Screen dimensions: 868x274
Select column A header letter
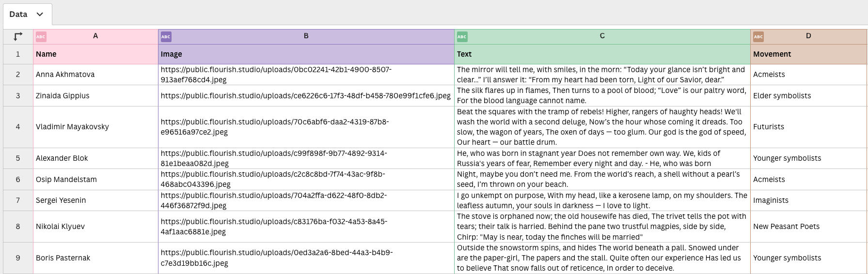coord(95,36)
